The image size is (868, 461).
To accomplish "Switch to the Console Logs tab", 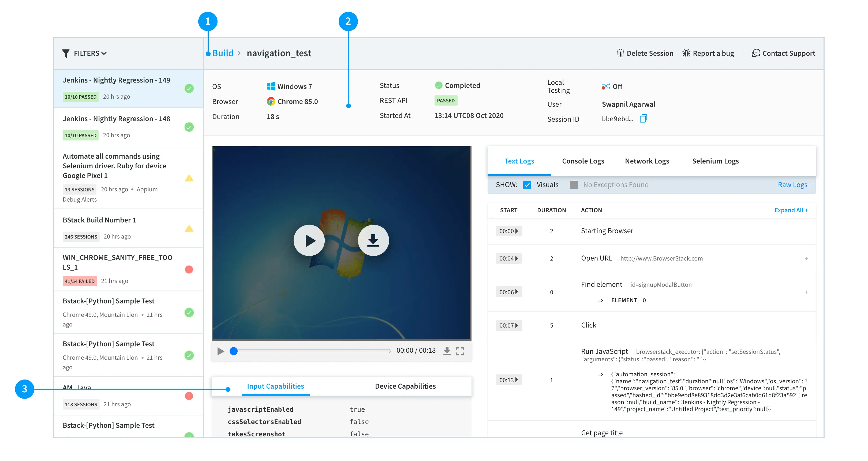I will point(583,161).
